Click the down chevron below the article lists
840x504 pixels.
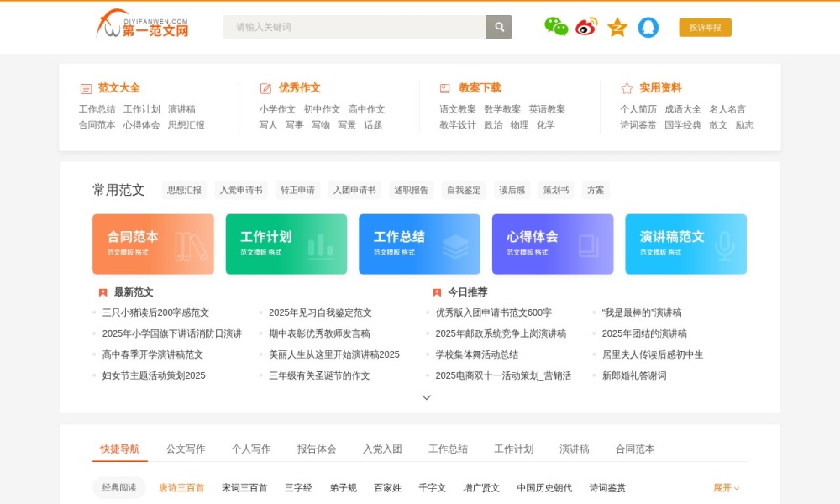[x=427, y=396]
